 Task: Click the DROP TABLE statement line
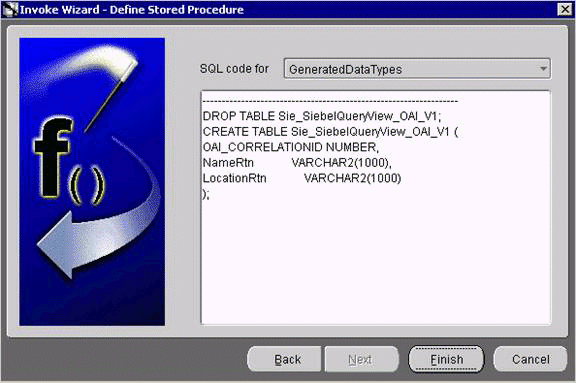pos(321,116)
